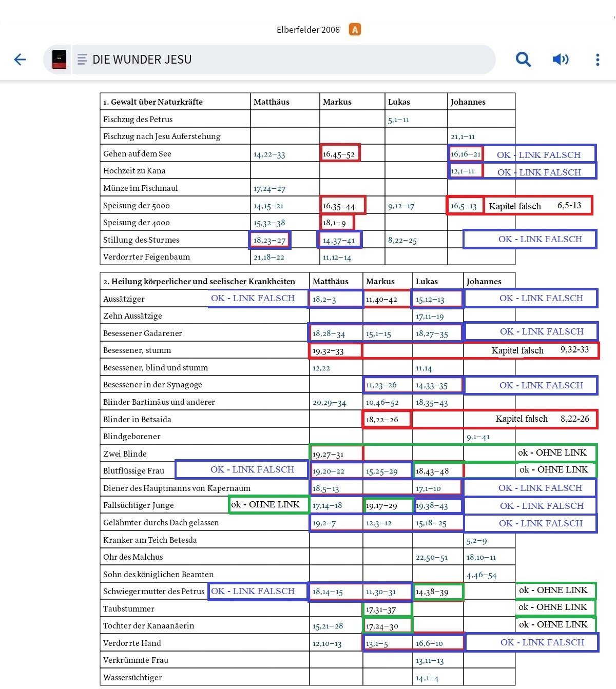Click Markus 16,35–44 text

[x=338, y=206]
